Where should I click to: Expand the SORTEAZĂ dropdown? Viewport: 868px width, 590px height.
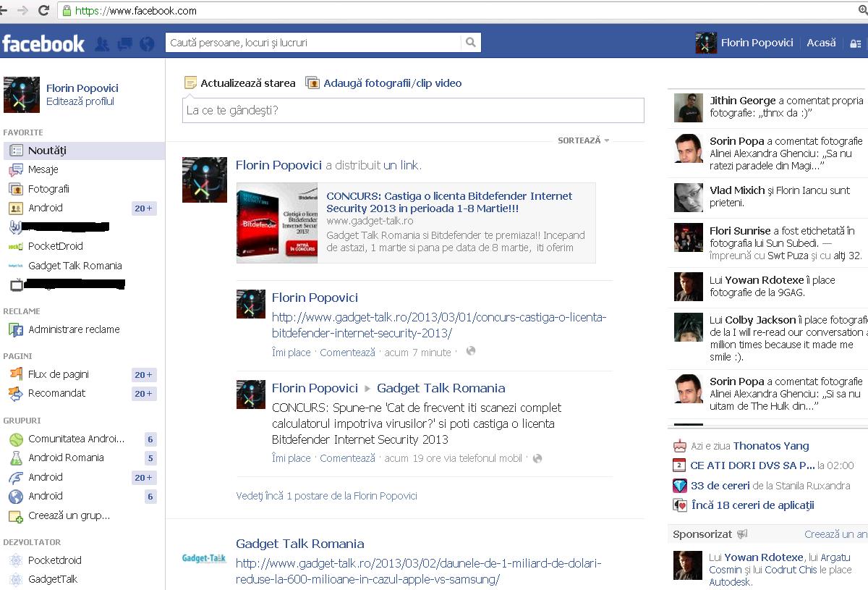584,140
